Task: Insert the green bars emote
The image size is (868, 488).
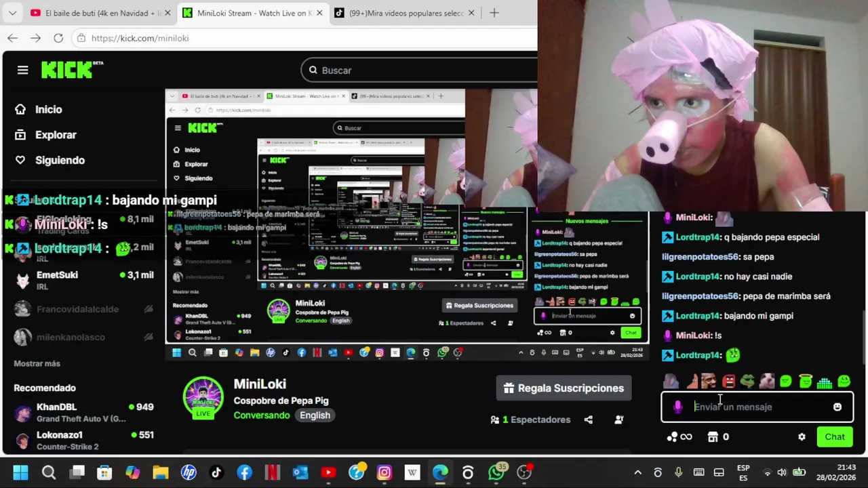Action: point(825,382)
